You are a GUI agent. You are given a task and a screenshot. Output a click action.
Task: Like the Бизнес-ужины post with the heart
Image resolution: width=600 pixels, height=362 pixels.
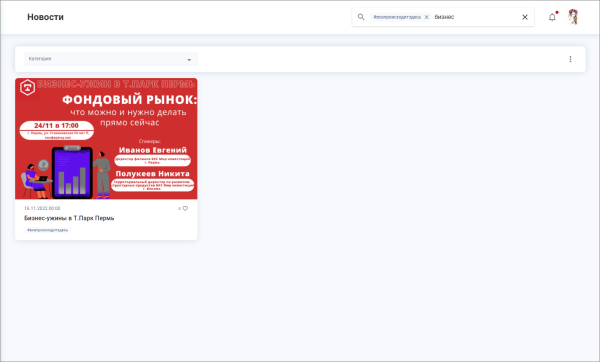(x=185, y=209)
